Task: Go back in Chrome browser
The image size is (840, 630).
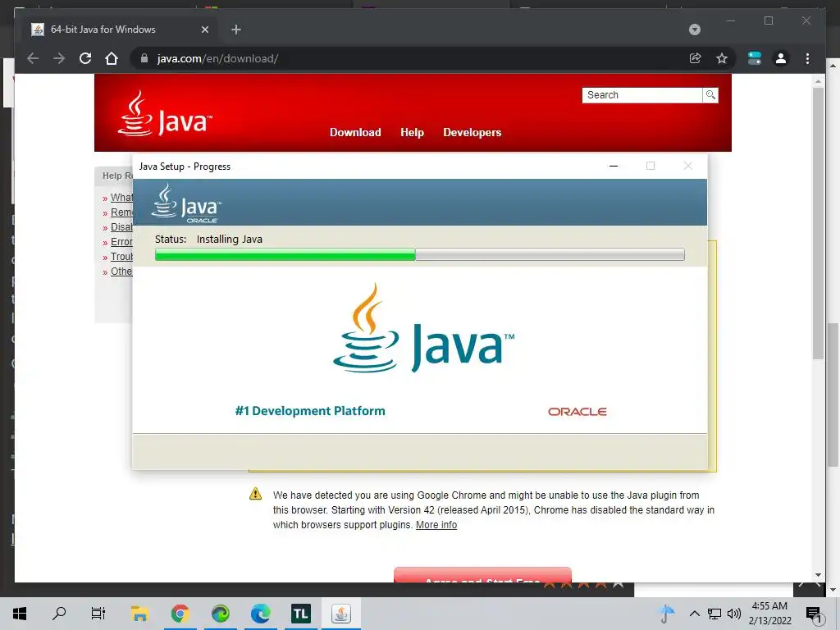Action: tap(33, 58)
